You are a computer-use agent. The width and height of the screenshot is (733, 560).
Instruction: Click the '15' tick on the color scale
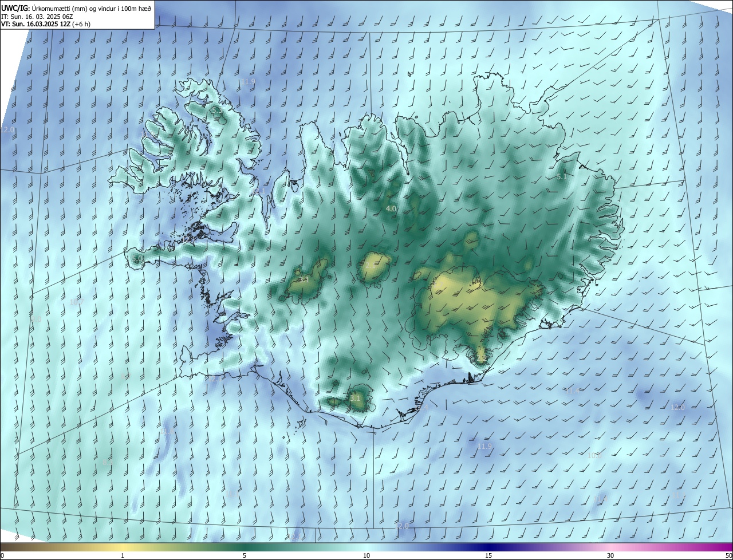coord(488,555)
